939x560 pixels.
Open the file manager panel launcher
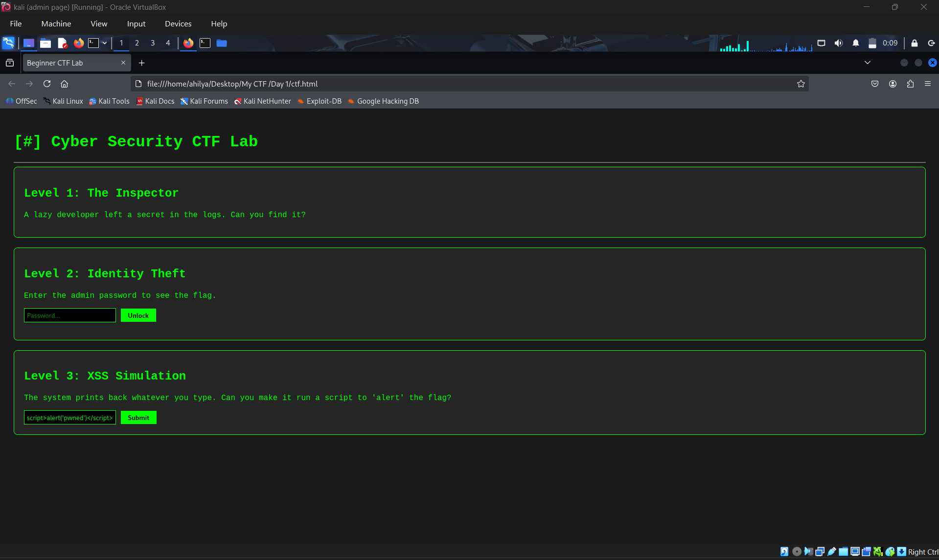click(46, 43)
